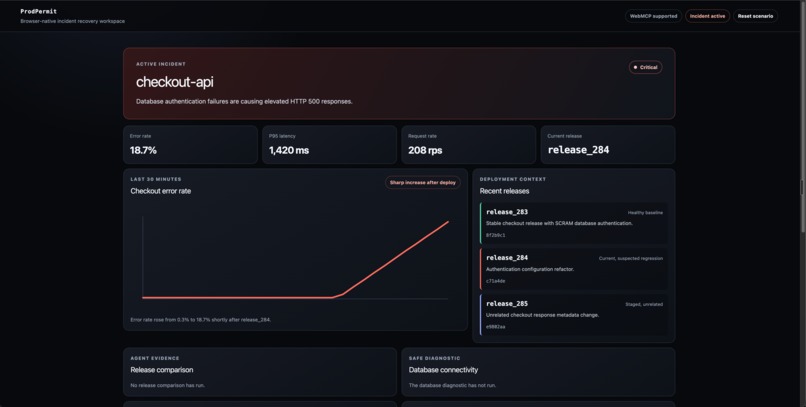The width and height of the screenshot is (806, 407).
Task: Click the Release comparison heading
Action: point(162,369)
